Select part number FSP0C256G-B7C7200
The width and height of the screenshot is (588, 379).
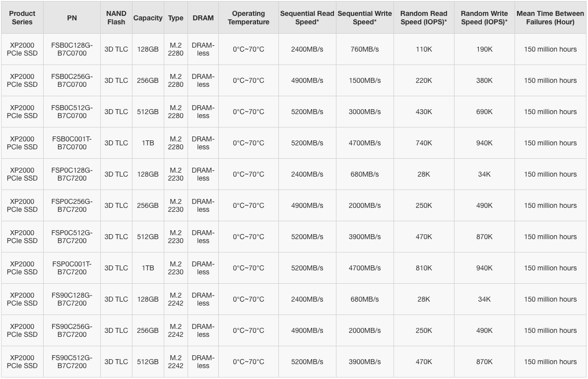[x=72, y=205]
